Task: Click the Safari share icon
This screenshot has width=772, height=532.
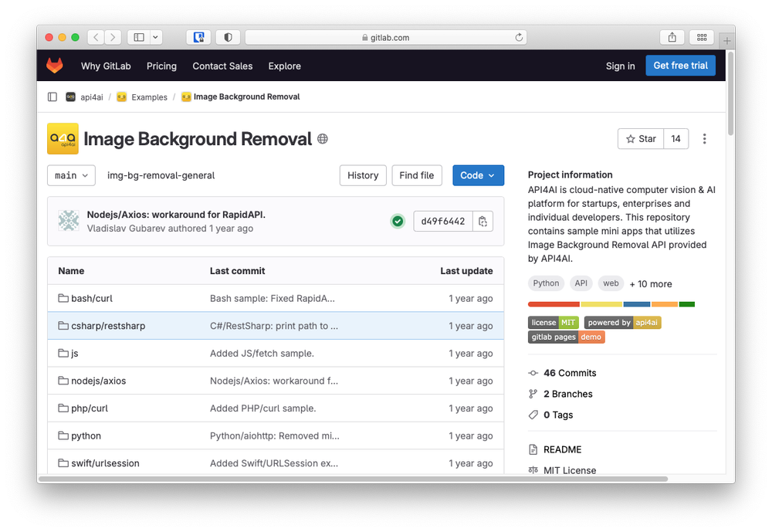Action: click(672, 37)
